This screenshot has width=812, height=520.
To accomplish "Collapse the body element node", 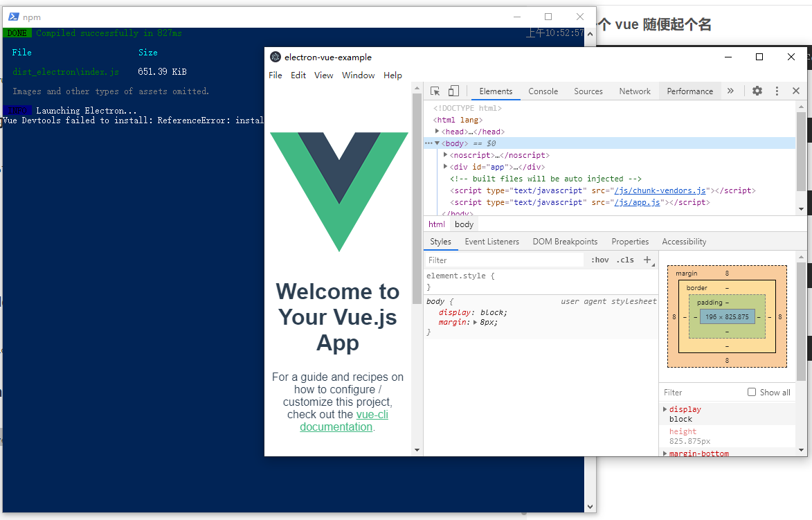I will pos(437,143).
